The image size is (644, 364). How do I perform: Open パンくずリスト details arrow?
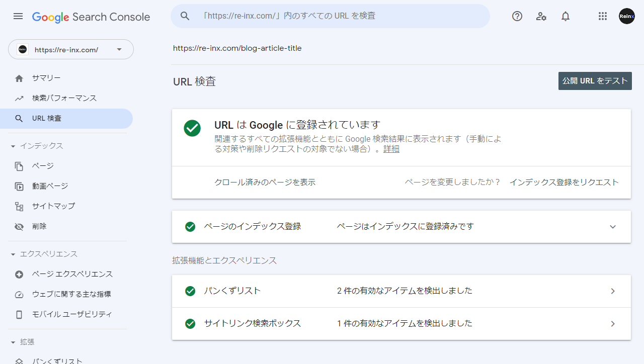pyautogui.click(x=613, y=291)
